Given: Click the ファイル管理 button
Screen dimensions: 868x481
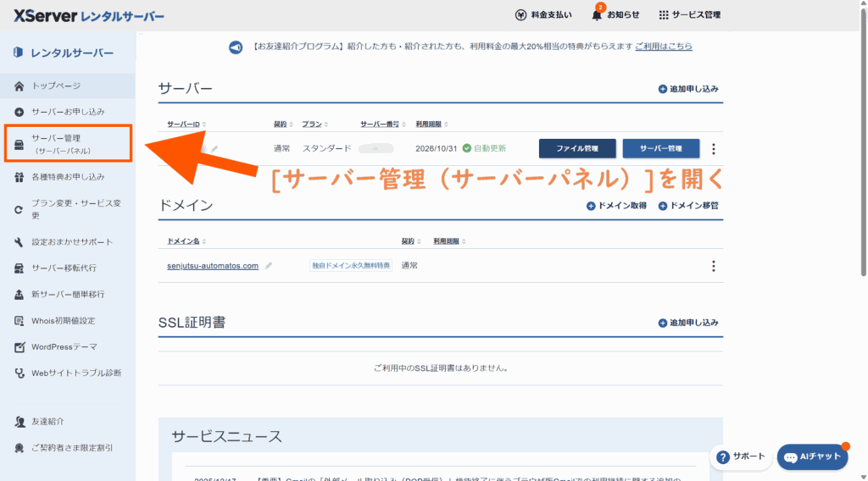Looking at the screenshot, I should click(x=576, y=149).
